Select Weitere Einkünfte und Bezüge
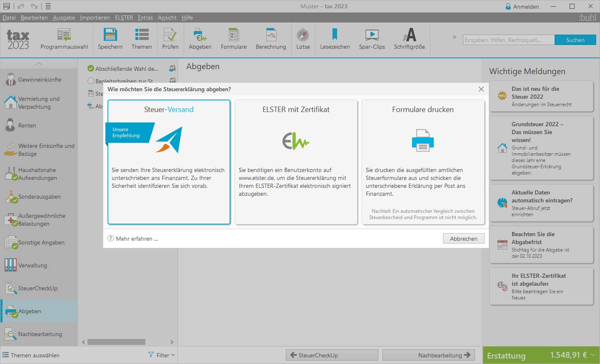Screen dimensions: 600x364 point(39,150)
